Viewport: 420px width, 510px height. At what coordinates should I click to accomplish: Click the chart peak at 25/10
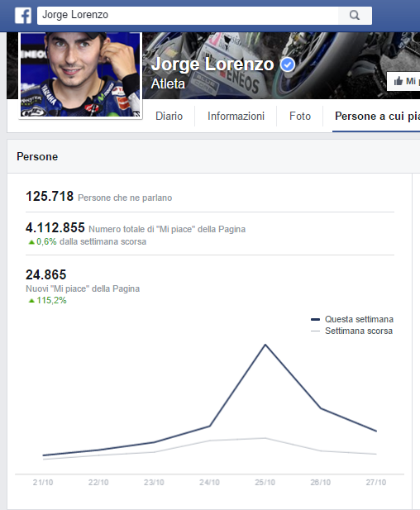pyautogui.click(x=265, y=345)
